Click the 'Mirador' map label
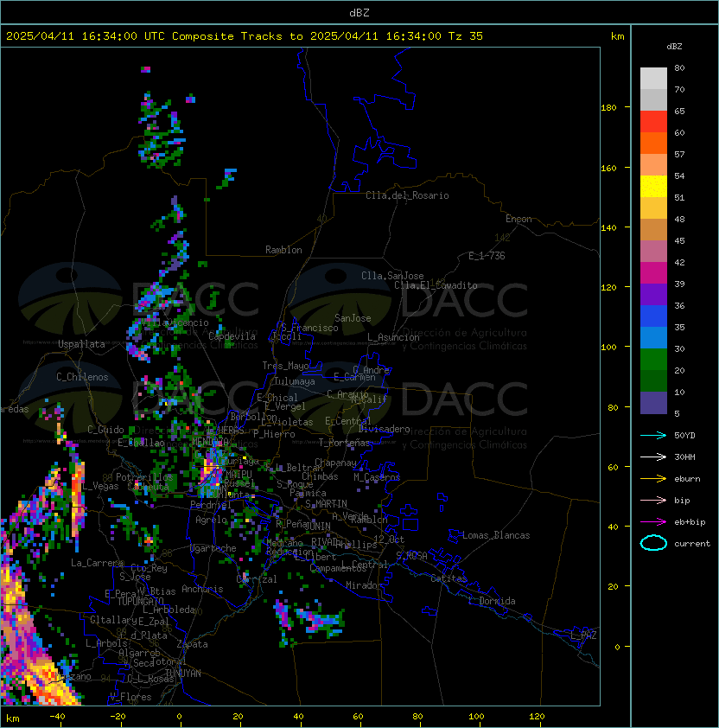This screenshot has width=719, height=728. click(x=365, y=585)
